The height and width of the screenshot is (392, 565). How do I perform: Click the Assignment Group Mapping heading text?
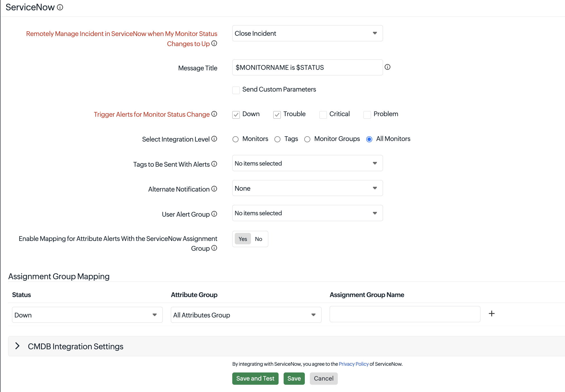coord(59,276)
